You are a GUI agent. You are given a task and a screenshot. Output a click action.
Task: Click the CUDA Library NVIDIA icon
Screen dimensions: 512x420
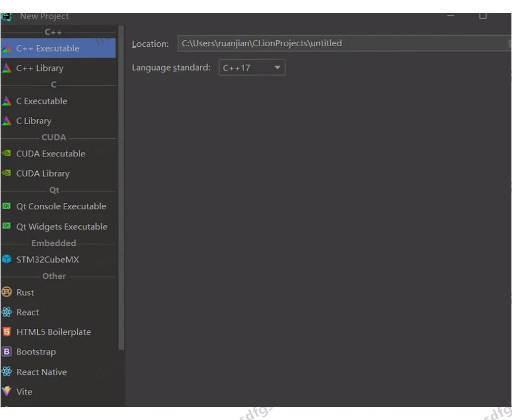pos(6,173)
